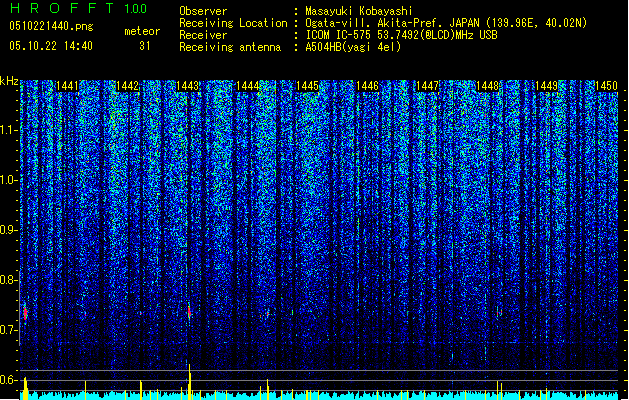The height and width of the screenshot is (400, 629).
Task: Click the HROFFT 1.0.0 title text
Action: (79, 8)
